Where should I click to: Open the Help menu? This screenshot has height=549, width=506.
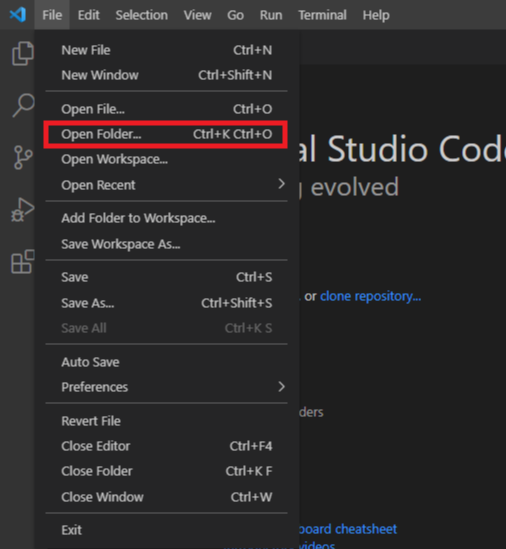pos(376,15)
